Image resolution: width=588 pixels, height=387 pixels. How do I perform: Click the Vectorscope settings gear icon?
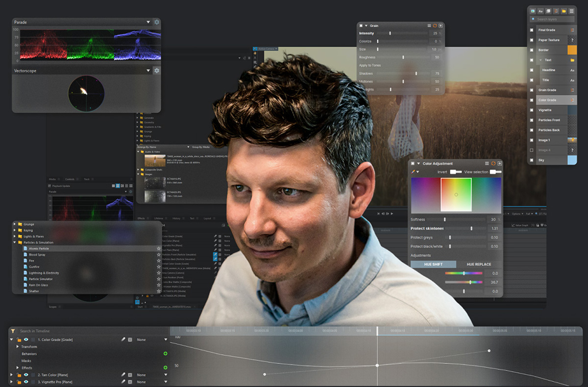156,71
